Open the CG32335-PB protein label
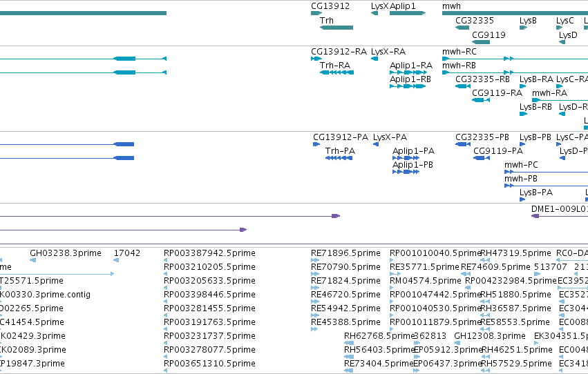Viewport: 588px width, 374px height. [x=482, y=137]
